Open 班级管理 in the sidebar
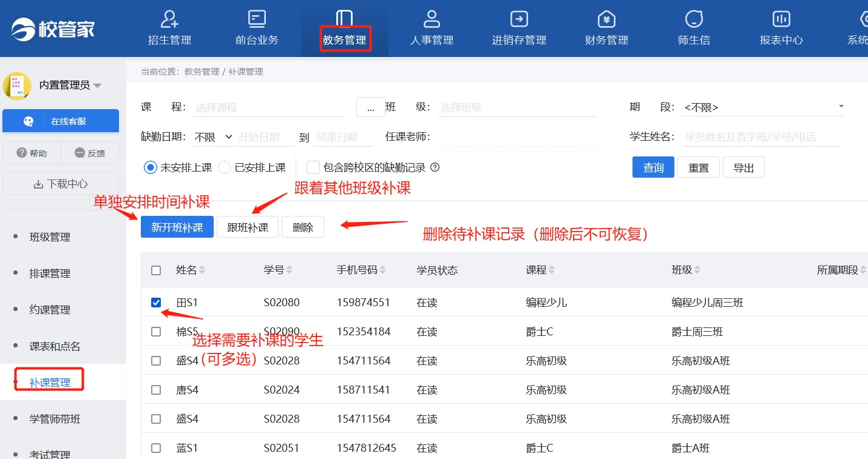The width and height of the screenshot is (868, 459). click(50, 237)
